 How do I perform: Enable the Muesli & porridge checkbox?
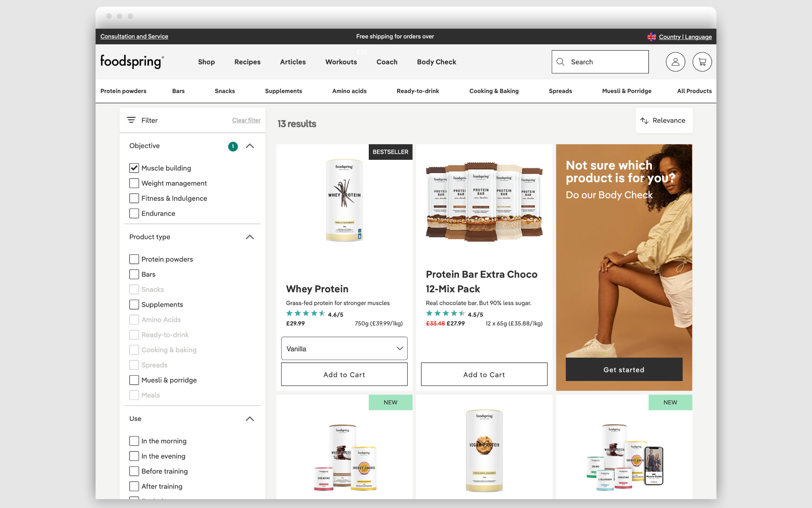[133, 380]
